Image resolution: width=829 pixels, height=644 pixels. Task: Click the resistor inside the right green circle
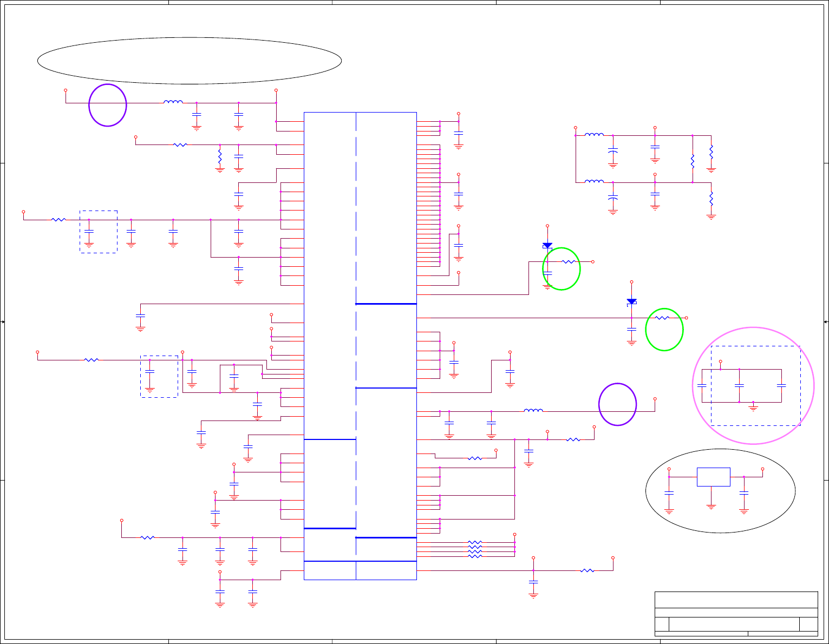pyautogui.click(x=663, y=318)
